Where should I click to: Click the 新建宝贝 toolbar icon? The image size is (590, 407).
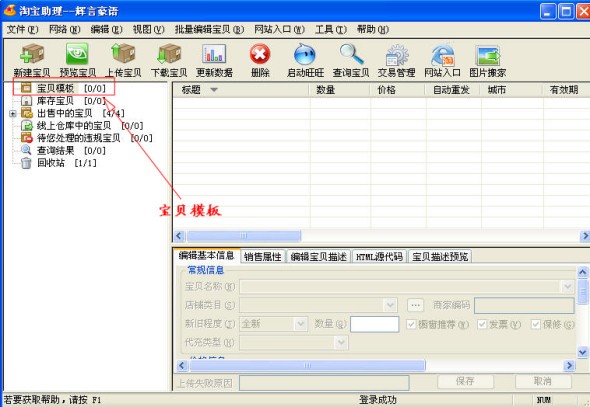coord(32,53)
